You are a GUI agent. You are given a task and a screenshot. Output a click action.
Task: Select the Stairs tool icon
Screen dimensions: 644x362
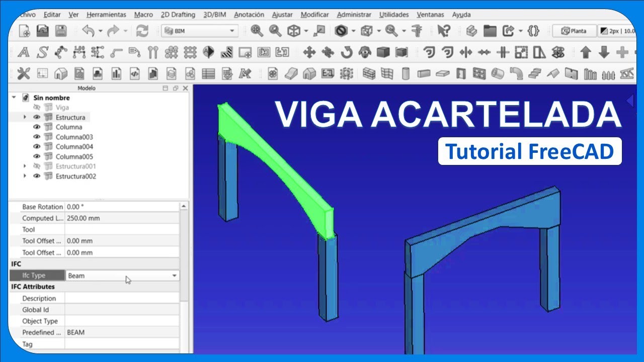535,74
